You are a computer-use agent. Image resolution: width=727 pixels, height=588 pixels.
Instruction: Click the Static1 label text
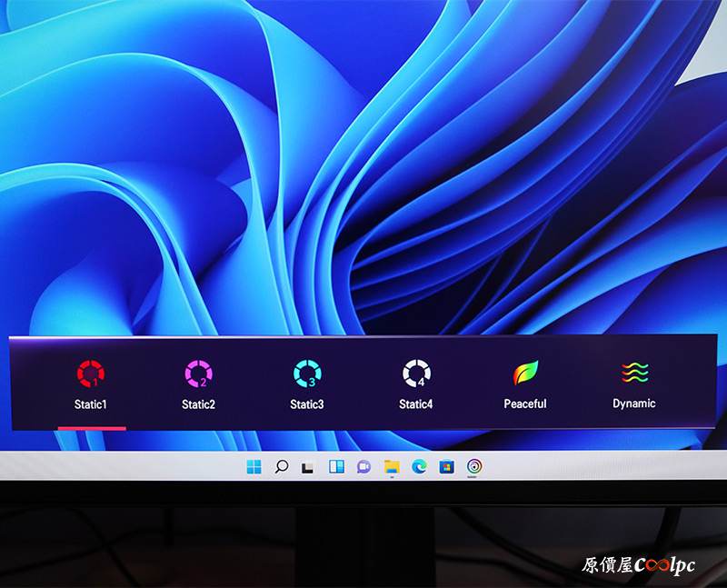(90, 404)
